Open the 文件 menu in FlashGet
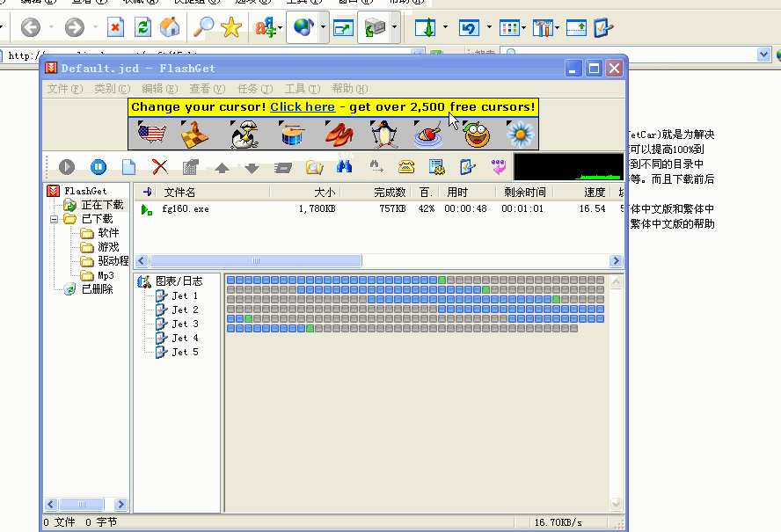This screenshot has height=532, width=781. point(65,89)
